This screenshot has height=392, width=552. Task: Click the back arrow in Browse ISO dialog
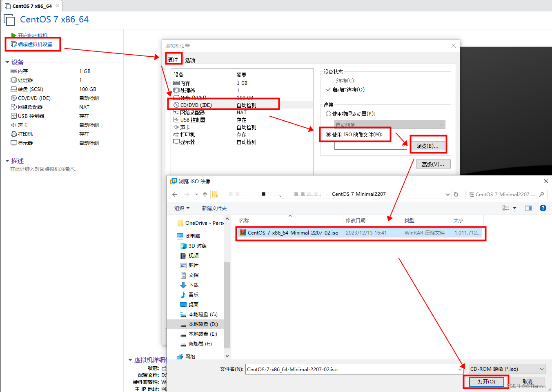[175, 195]
